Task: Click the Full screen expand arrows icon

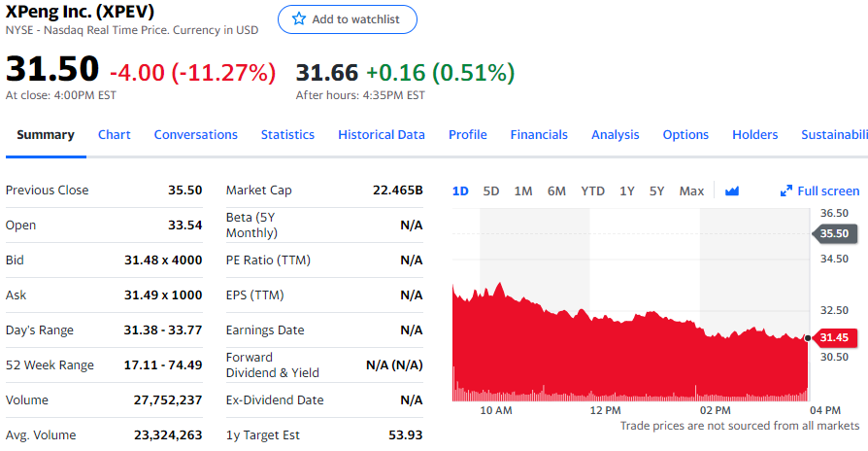Action: [x=786, y=191]
